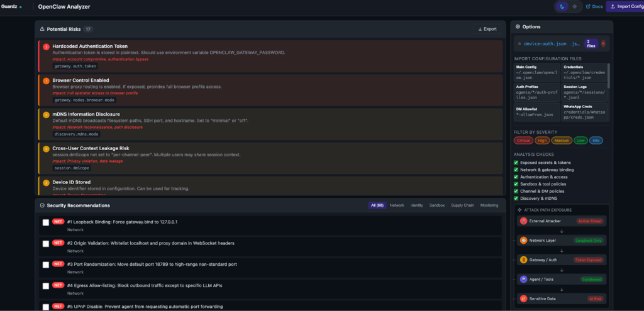Viewport: 644px width, 311px height.
Task: Switch to light mode with sun icon
Action: (x=575, y=6)
